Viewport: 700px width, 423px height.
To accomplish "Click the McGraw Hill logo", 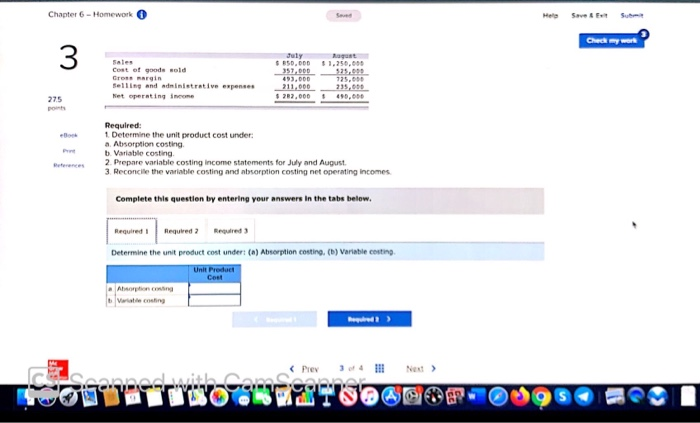I will 58,369.
